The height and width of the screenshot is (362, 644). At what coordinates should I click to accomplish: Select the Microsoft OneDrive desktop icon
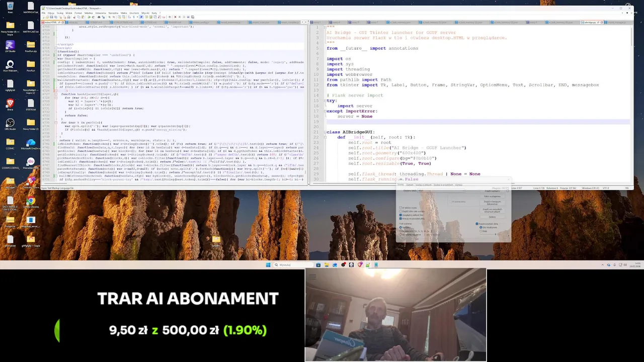31,144
